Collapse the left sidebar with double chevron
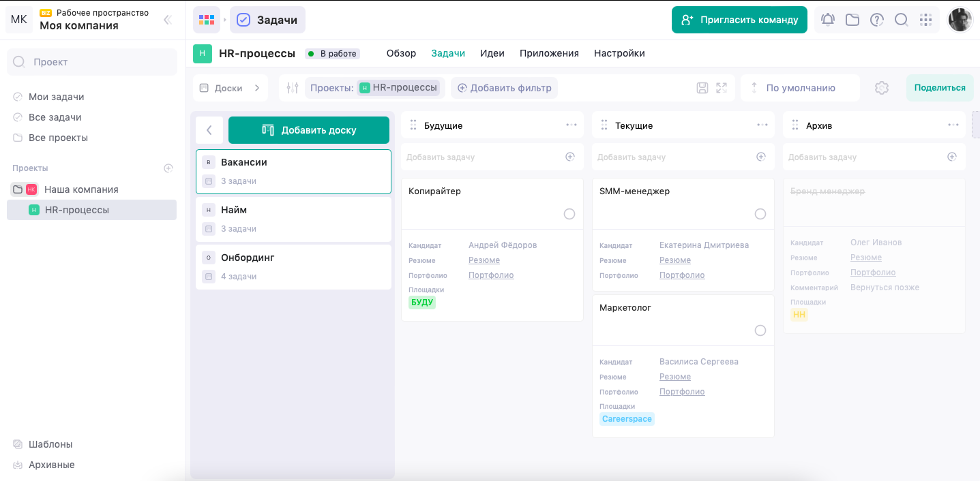The image size is (980, 481). click(167, 20)
